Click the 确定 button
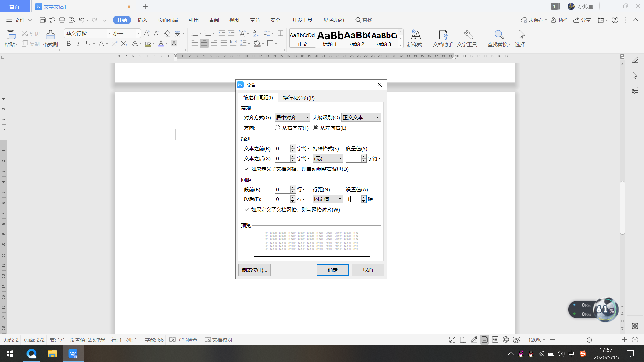Screen dimensions: 644x362 coord(332,270)
